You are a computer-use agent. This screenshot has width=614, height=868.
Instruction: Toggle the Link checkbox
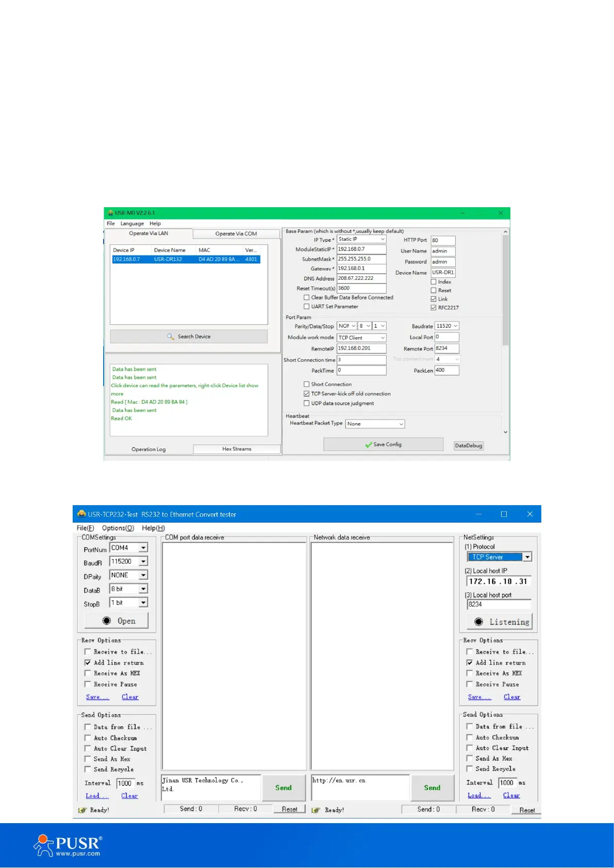434,299
